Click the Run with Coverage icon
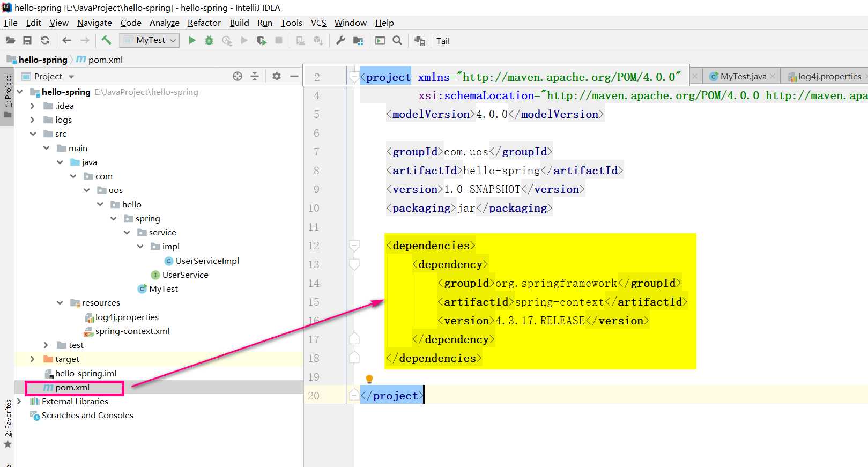 coord(227,41)
